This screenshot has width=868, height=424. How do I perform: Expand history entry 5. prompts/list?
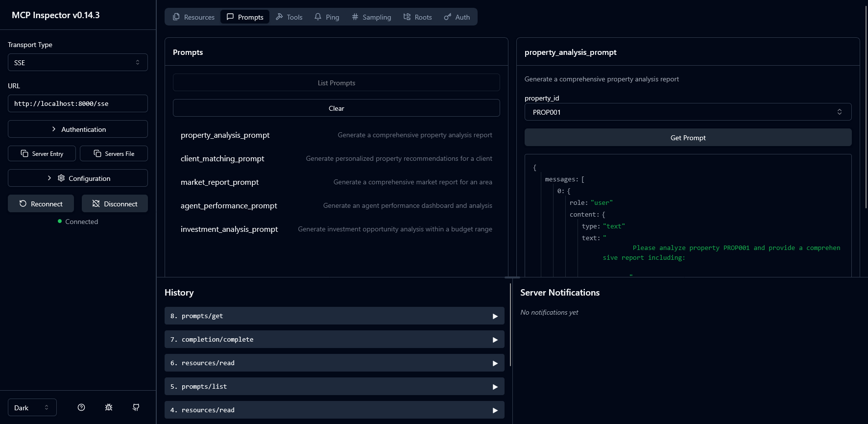coord(335,386)
